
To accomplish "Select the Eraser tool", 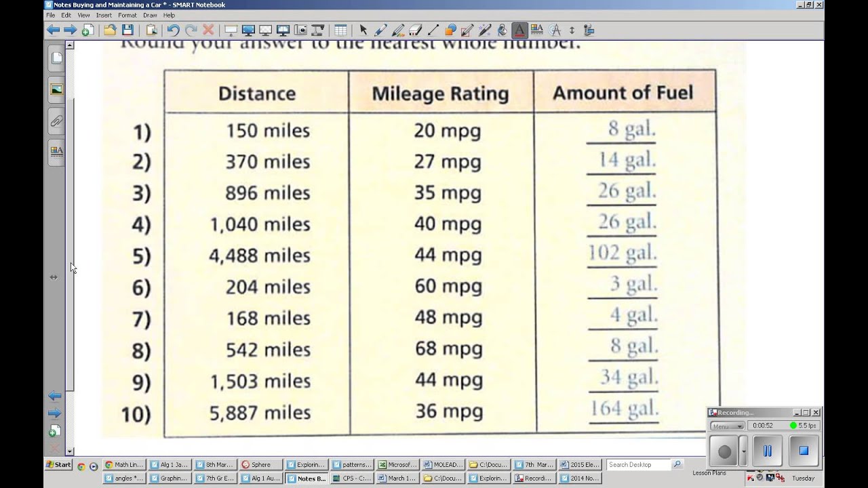I will coord(415,30).
